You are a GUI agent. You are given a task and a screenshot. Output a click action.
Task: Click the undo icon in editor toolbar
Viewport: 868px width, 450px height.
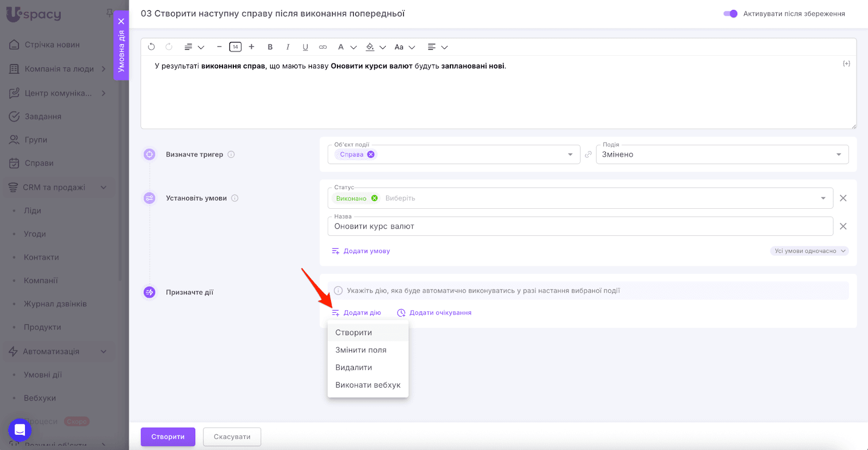coord(151,47)
